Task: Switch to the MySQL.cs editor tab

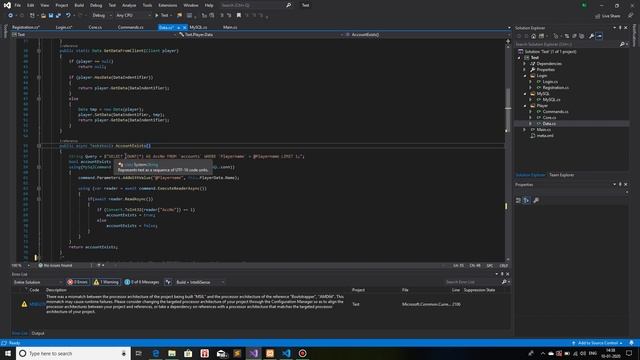Action: coord(198,27)
